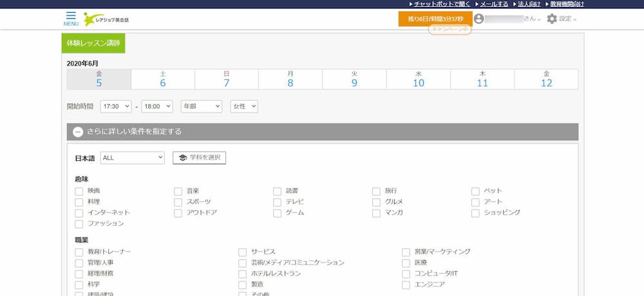This screenshot has width=644, height=296.
Task: Check the 映画 hobby checkbox
Action: click(79, 191)
